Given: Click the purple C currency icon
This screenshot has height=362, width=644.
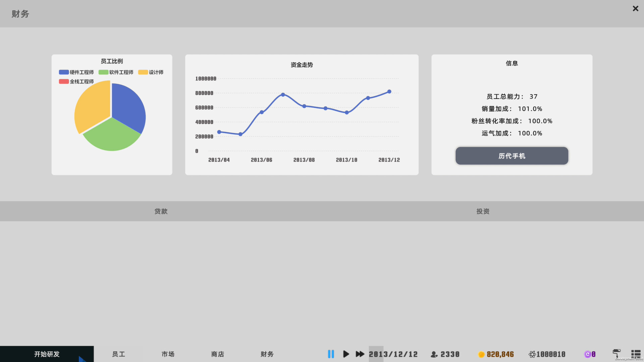Looking at the screenshot, I should coord(587,354).
